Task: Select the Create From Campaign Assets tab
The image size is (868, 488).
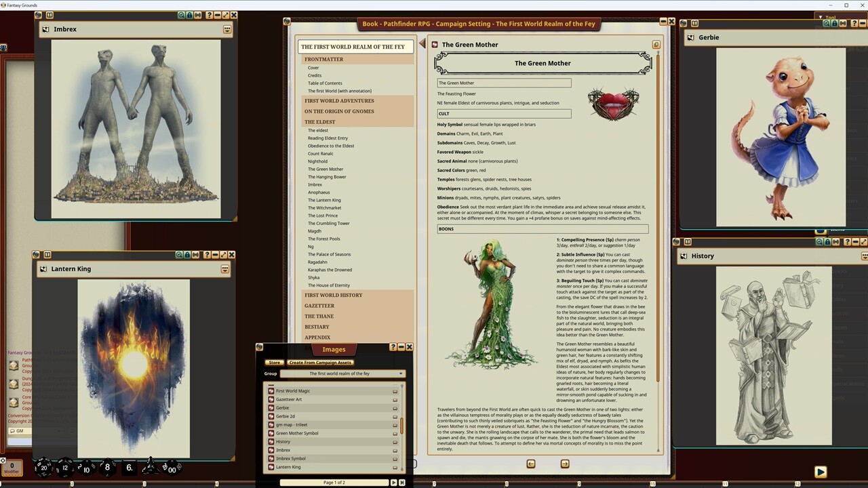Action: pyautogui.click(x=319, y=362)
